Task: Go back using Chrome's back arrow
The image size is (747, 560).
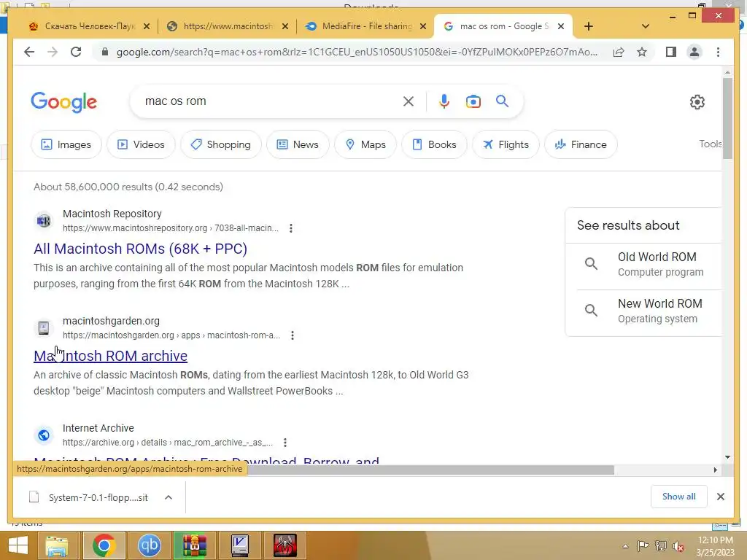Action: click(x=29, y=52)
